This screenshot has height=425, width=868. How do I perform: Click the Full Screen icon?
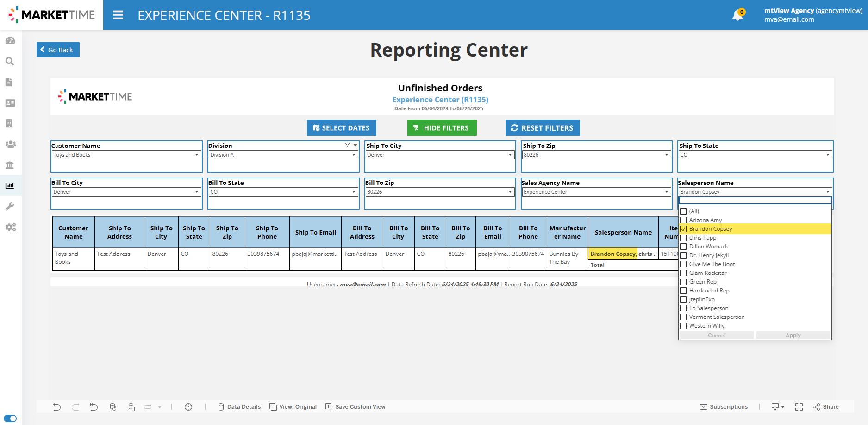point(799,407)
